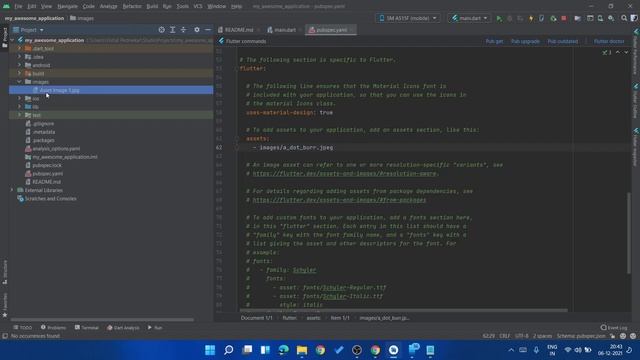Open Search Everywhere magnifier icon

[624, 18]
